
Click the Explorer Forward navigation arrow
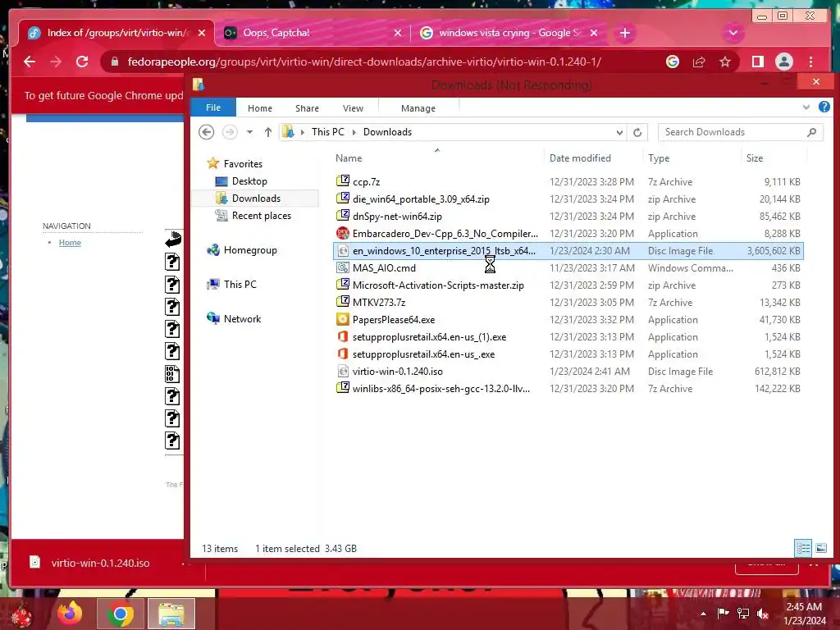click(230, 132)
